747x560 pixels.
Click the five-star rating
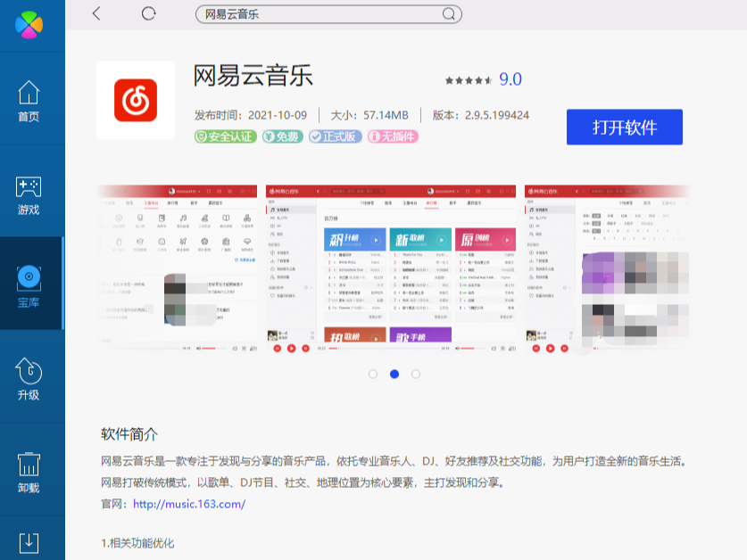tap(469, 80)
